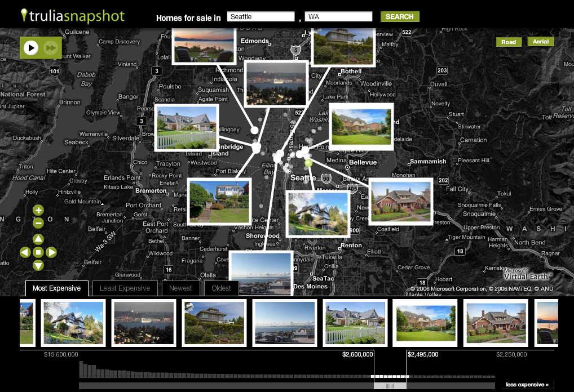Screen dimensions: 574x392
Task: Click the less expensive link
Action: [528, 384]
